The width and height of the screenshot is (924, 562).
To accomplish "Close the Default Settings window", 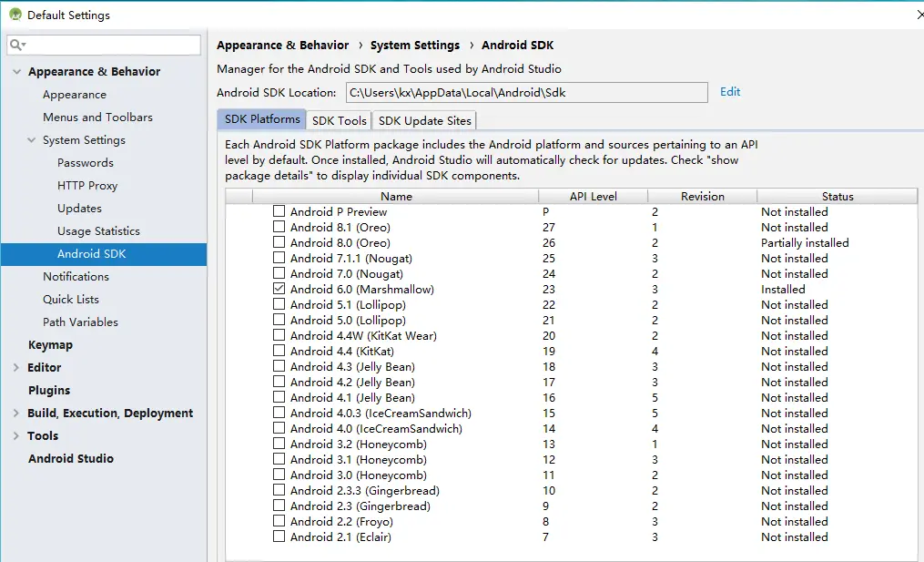I will (918, 15).
